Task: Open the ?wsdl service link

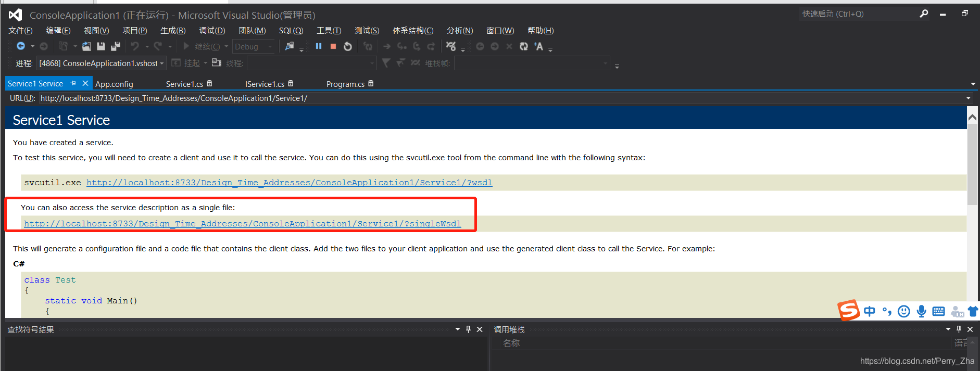Action: pyautogui.click(x=289, y=183)
